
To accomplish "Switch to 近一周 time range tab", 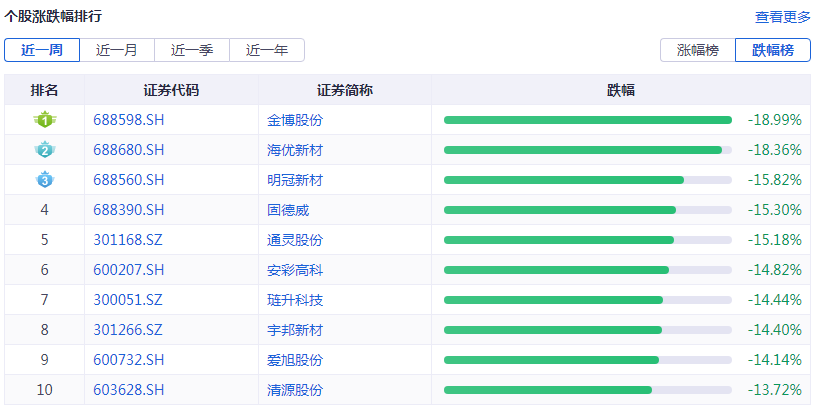I will point(42,50).
